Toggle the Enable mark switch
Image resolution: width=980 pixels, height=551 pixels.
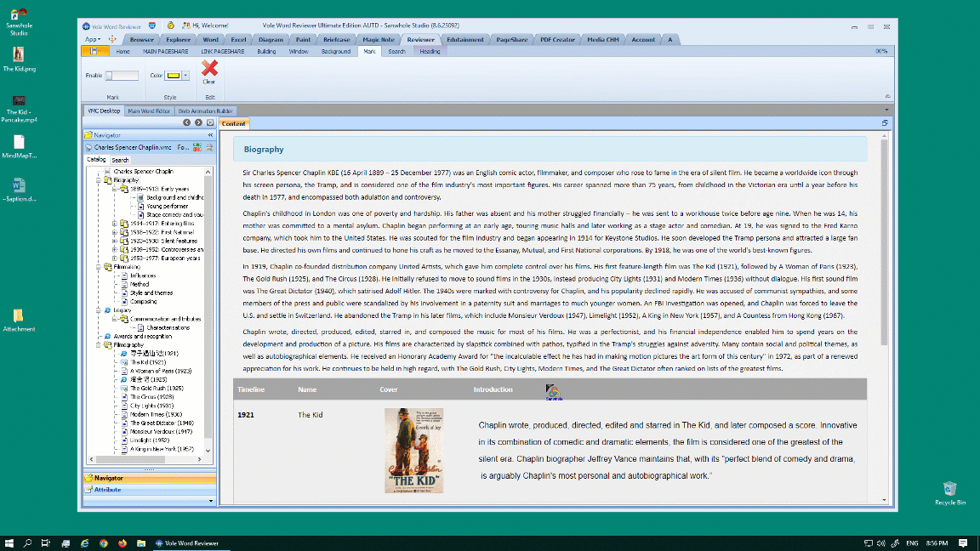point(121,76)
